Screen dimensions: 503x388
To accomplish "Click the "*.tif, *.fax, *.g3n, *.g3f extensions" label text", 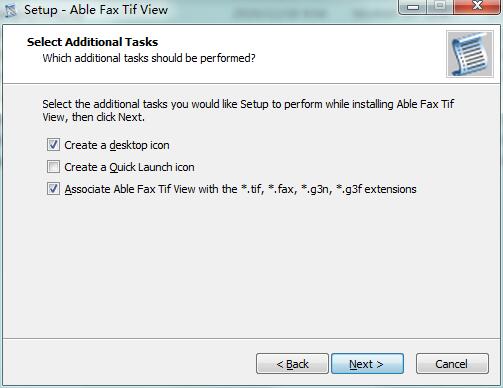I will tap(329, 189).
